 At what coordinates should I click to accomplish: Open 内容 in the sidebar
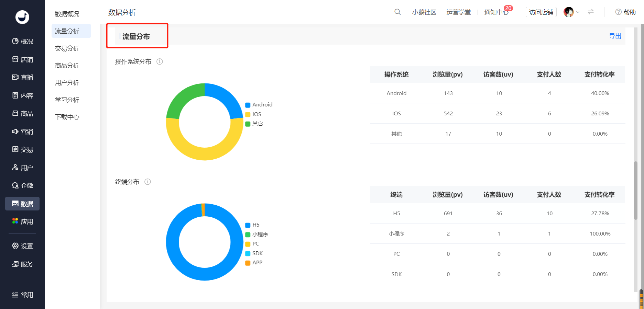22,95
